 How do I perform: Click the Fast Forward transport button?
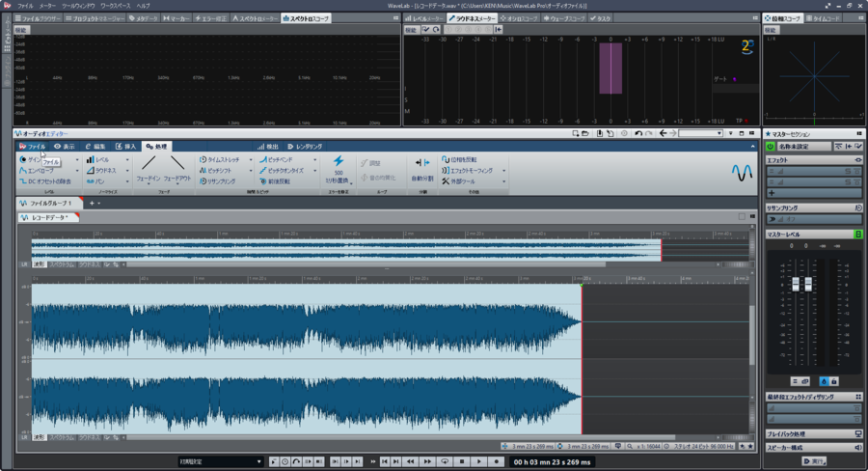427,461
